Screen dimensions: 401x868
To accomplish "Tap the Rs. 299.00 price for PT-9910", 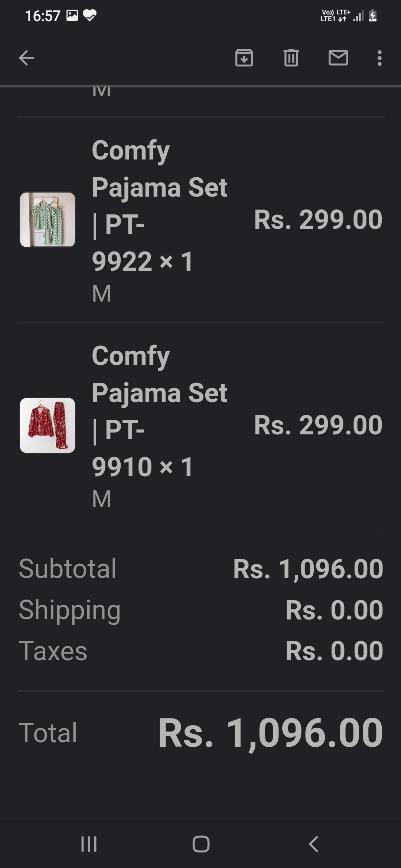I will (x=318, y=425).
